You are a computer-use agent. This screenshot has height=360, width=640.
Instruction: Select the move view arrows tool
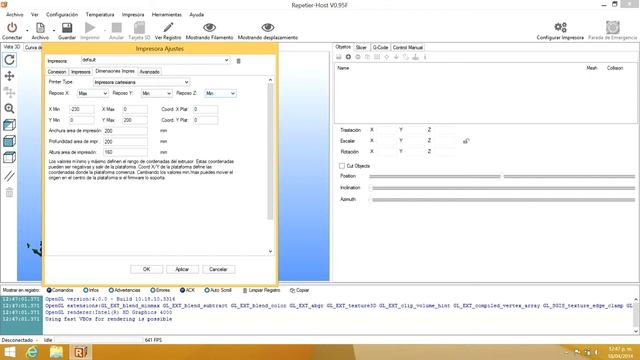click(x=9, y=76)
